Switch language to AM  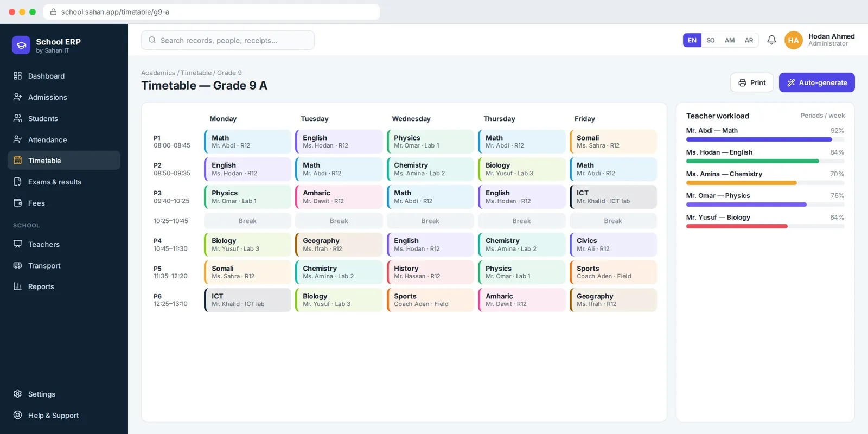[x=730, y=40]
